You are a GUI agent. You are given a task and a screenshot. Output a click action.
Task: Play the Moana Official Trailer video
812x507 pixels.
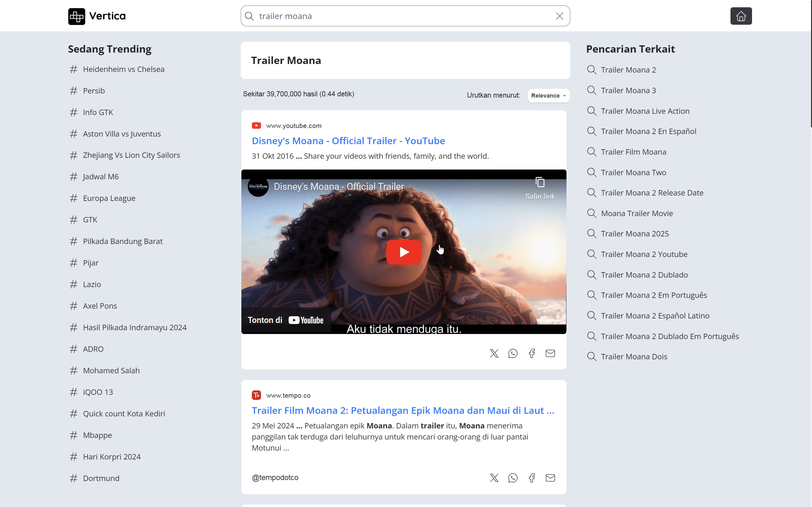tap(403, 252)
